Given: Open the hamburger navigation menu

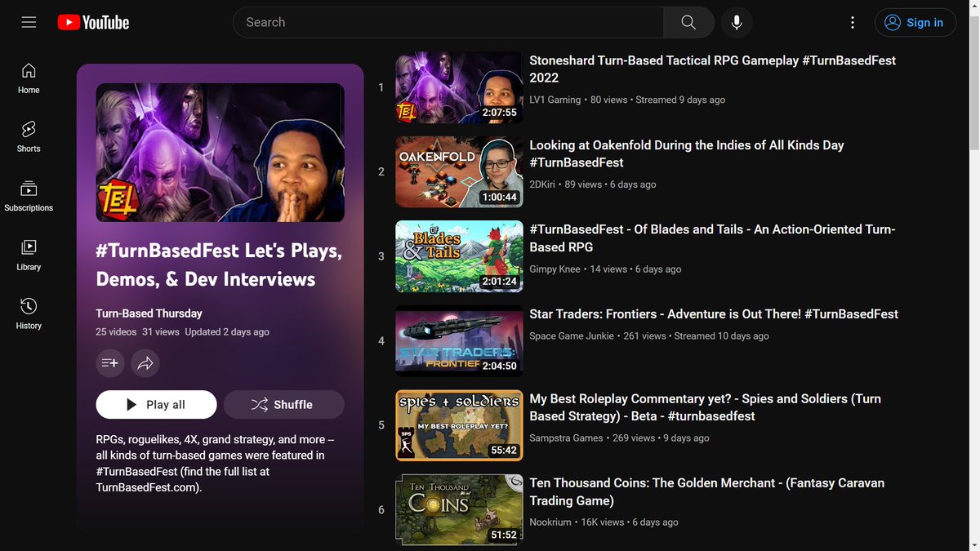Looking at the screenshot, I should 29,22.
